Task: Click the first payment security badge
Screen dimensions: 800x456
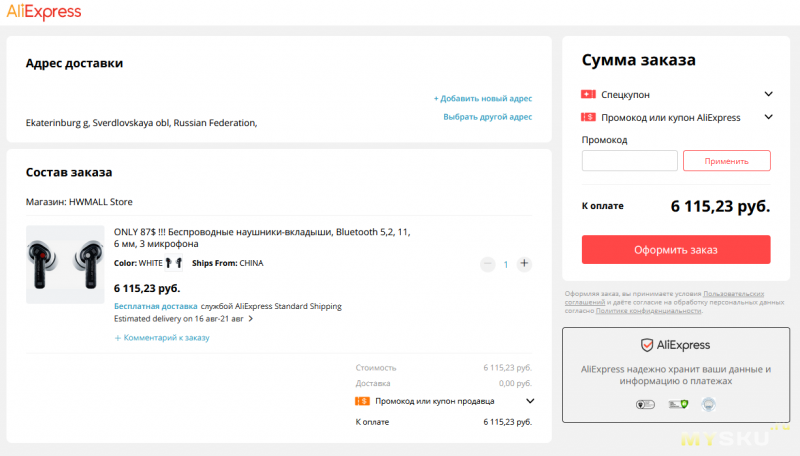Action: tap(645, 404)
